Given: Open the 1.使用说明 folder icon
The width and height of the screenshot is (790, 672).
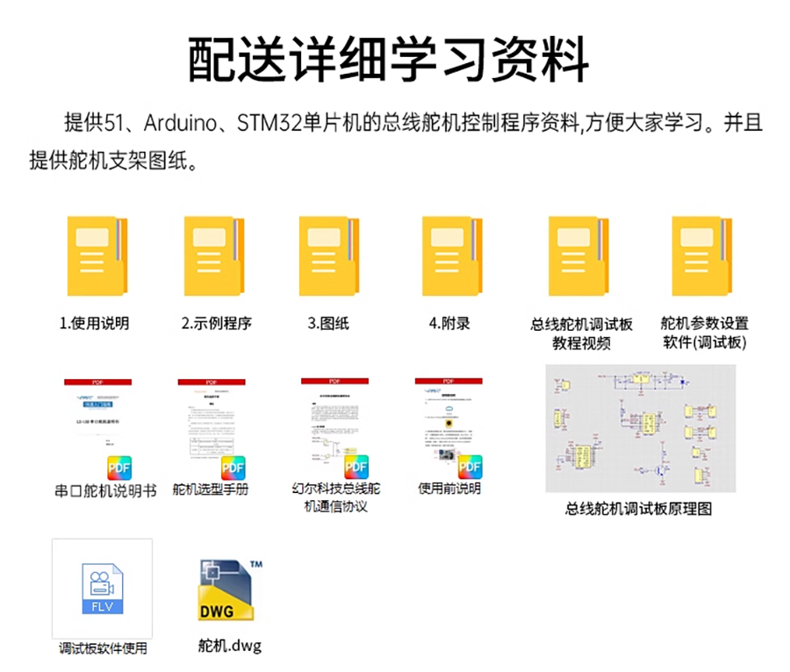Looking at the screenshot, I should [97, 255].
